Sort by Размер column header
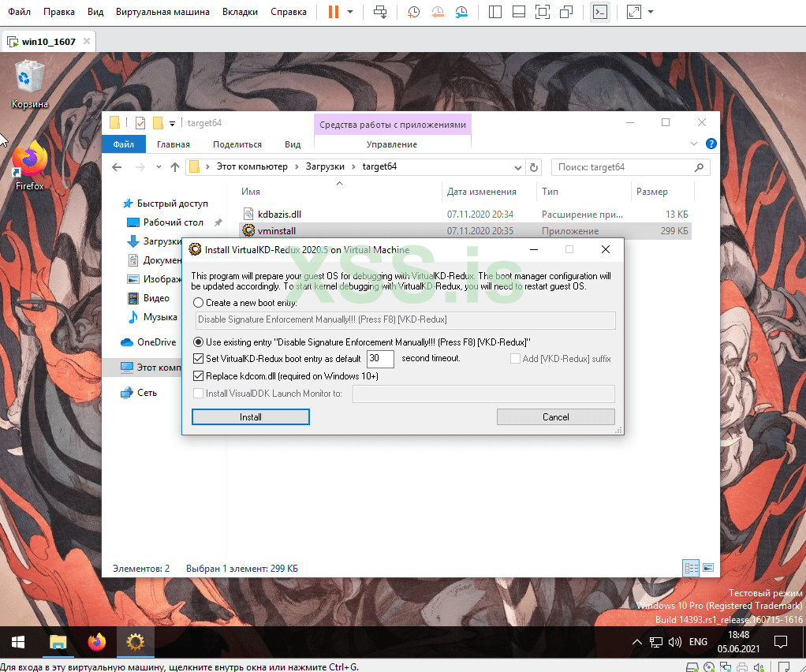Image resolution: width=806 pixels, height=672 pixels. (x=651, y=191)
